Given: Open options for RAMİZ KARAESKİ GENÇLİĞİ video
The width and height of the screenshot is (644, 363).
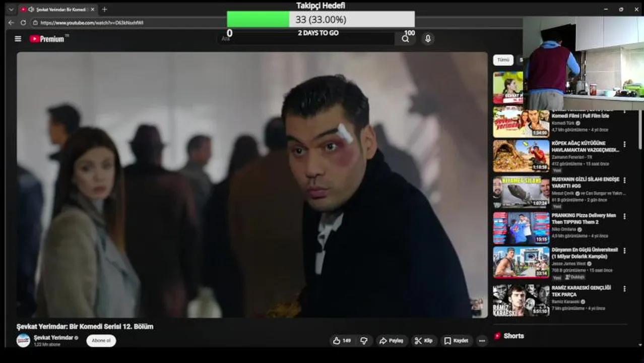Looking at the screenshot, I should tap(624, 289).
